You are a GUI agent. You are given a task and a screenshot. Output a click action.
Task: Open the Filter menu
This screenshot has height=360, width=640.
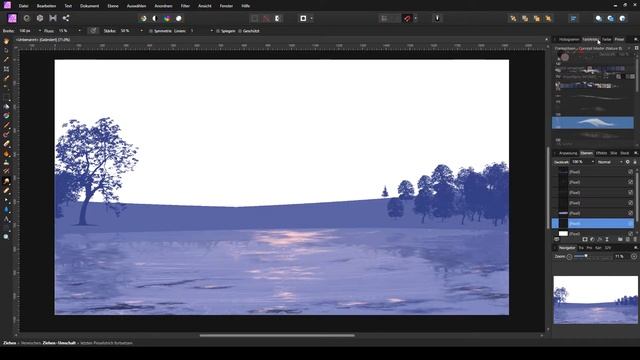click(x=185, y=6)
